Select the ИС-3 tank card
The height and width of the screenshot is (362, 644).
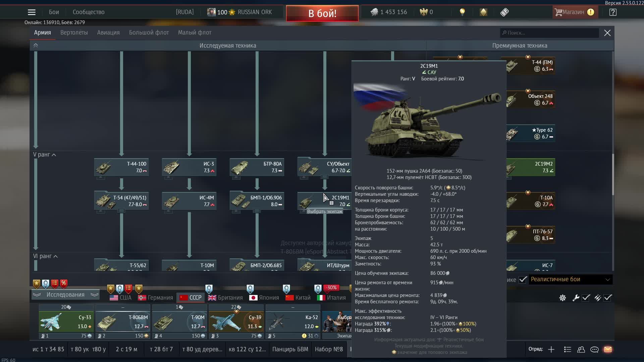tap(189, 167)
